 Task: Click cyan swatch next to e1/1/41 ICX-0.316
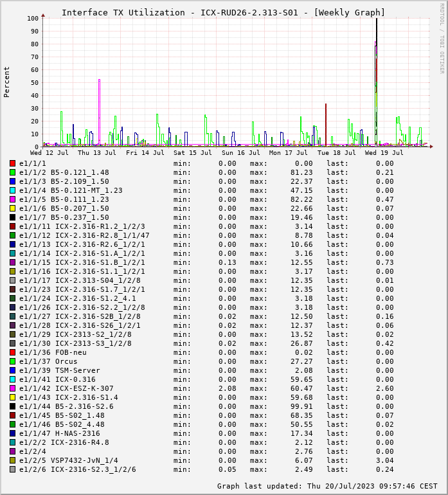(x=12, y=379)
